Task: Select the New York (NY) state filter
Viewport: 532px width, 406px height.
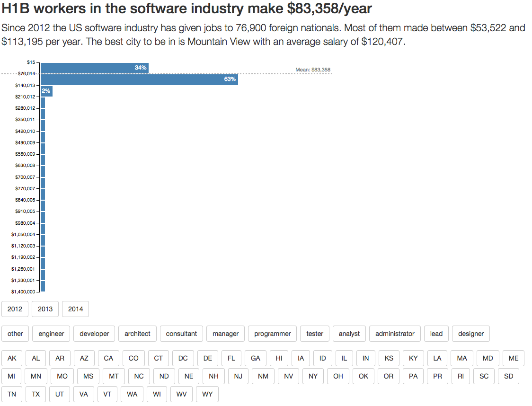Action: point(313,376)
